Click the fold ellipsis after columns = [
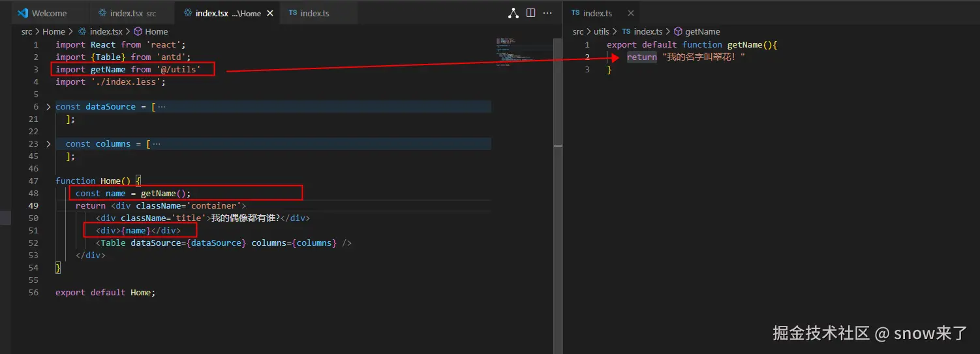Screen dimensions: 980x354 pos(157,144)
